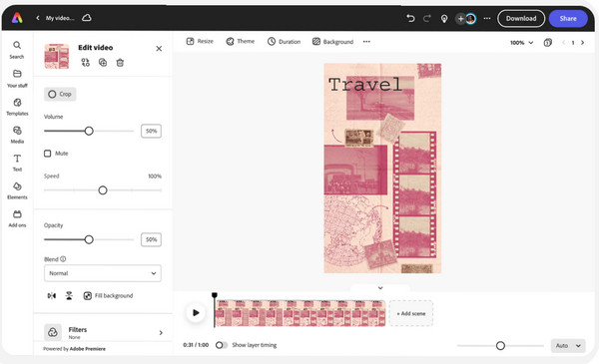Screen dimensions: 599x364
Task: Delete the video with the trash icon
Action: pyautogui.click(x=120, y=62)
